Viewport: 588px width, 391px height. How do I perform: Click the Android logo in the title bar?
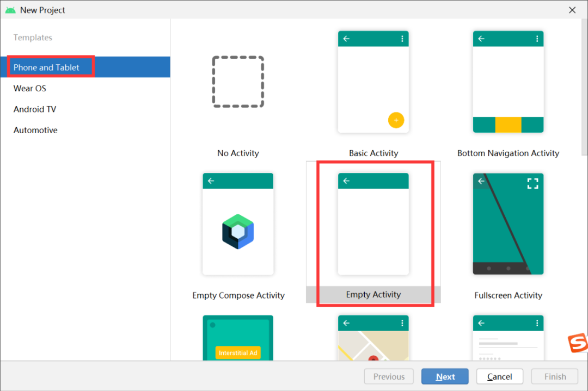10,10
